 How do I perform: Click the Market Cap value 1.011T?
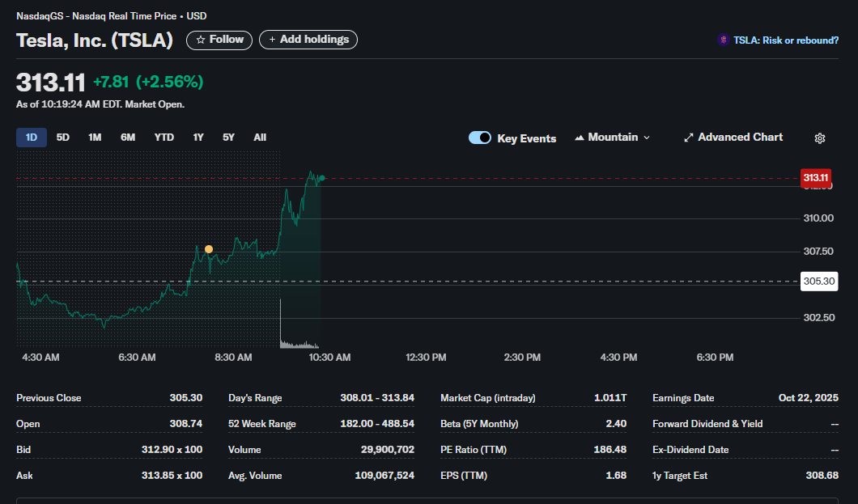(x=610, y=398)
